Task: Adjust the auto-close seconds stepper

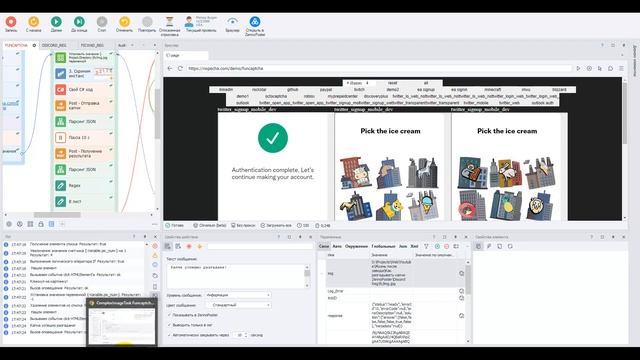Action: point(246,335)
